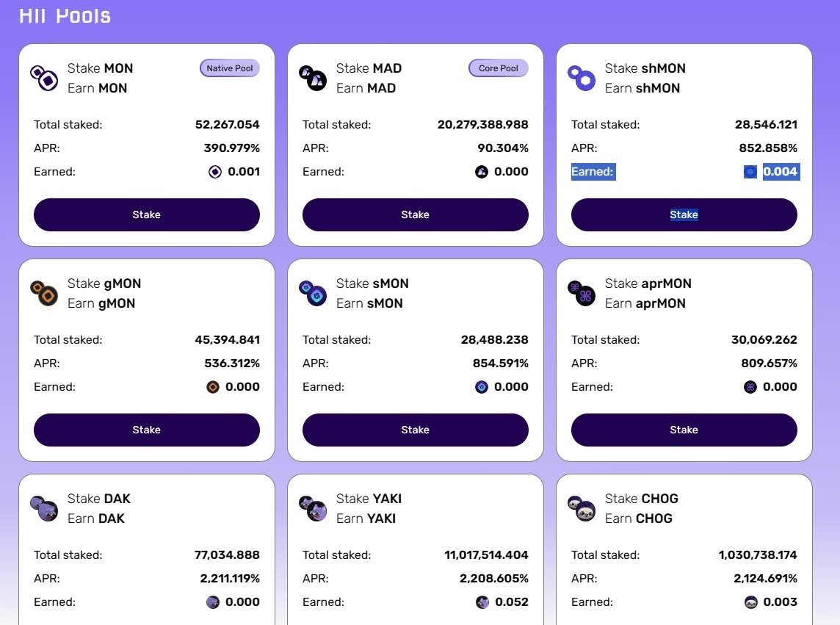Click the All Pools heading

click(x=65, y=15)
